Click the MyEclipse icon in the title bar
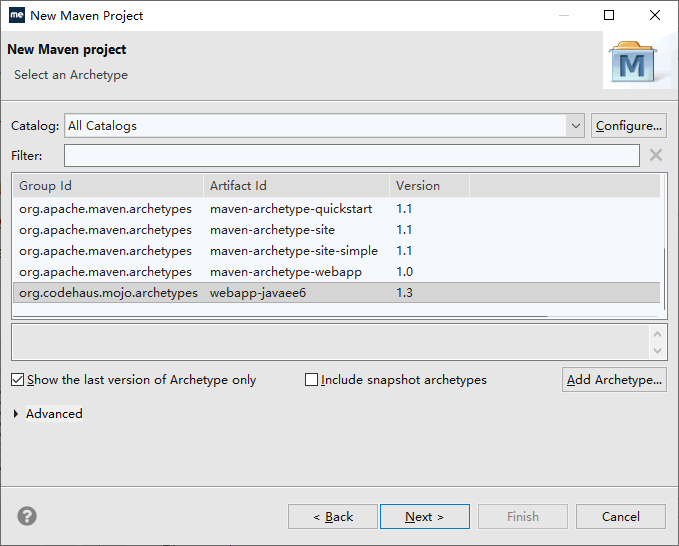Screen dimensions: 679x546 click(x=17, y=15)
